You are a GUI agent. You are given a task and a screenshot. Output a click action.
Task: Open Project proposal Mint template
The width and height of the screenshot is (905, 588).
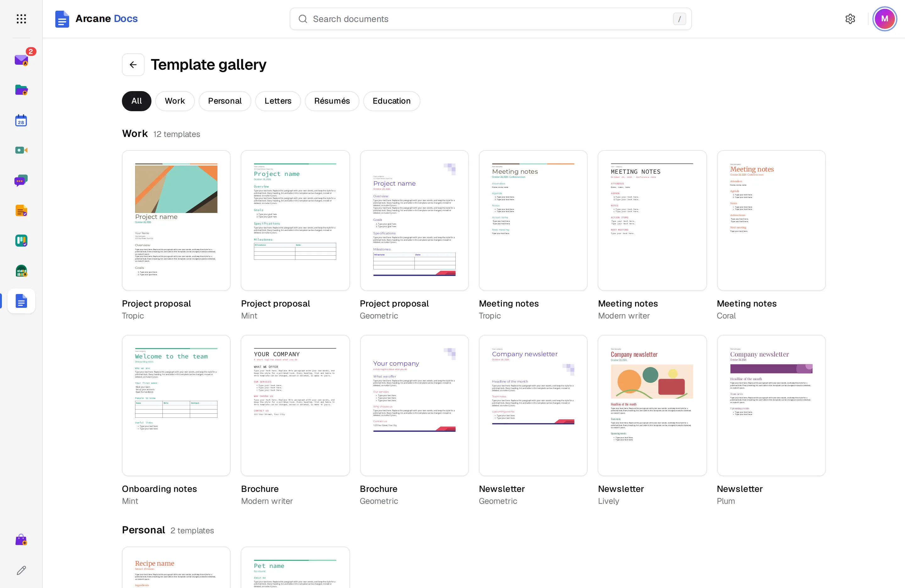(x=295, y=220)
